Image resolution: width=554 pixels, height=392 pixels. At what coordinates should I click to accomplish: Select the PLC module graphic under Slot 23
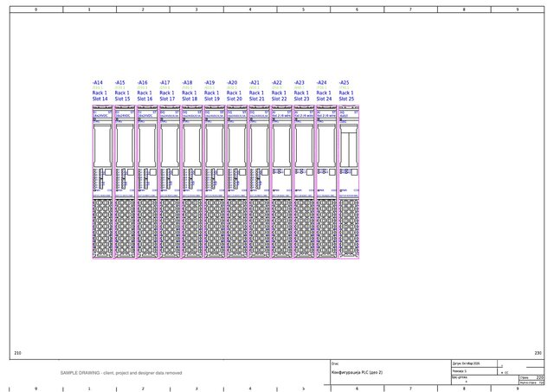pyautogui.click(x=304, y=182)
